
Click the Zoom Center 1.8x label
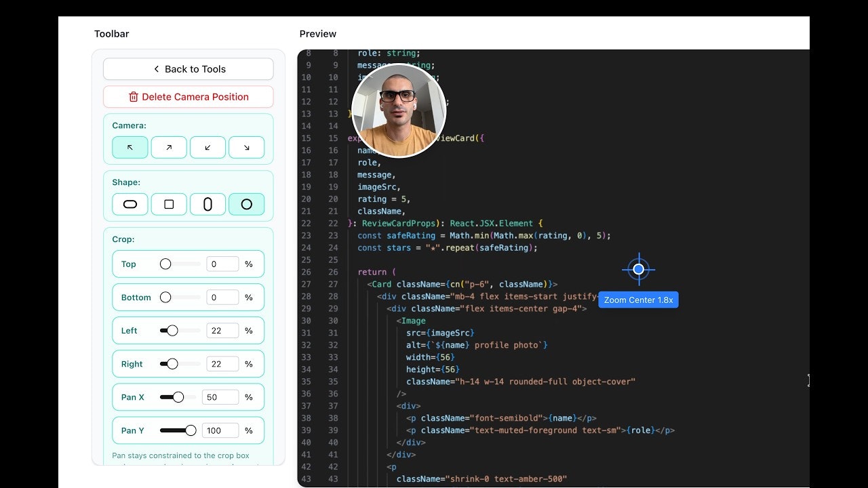click(x=638, y=300)
